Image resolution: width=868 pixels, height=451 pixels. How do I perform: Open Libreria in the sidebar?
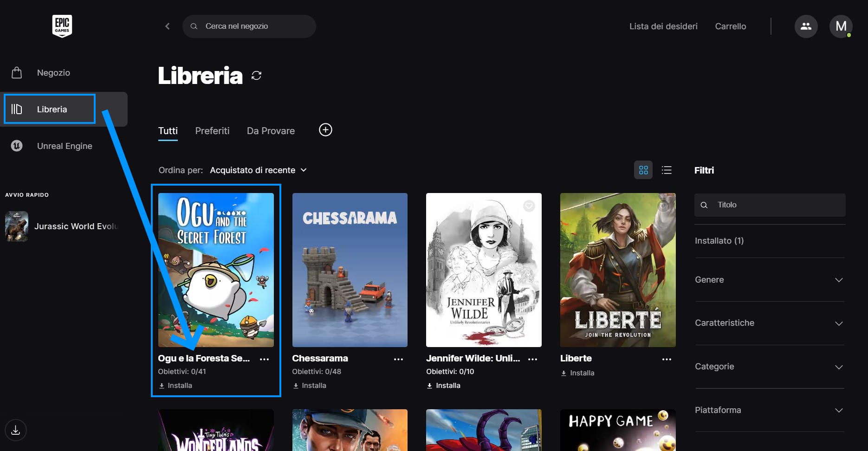[x=52, y=109]
